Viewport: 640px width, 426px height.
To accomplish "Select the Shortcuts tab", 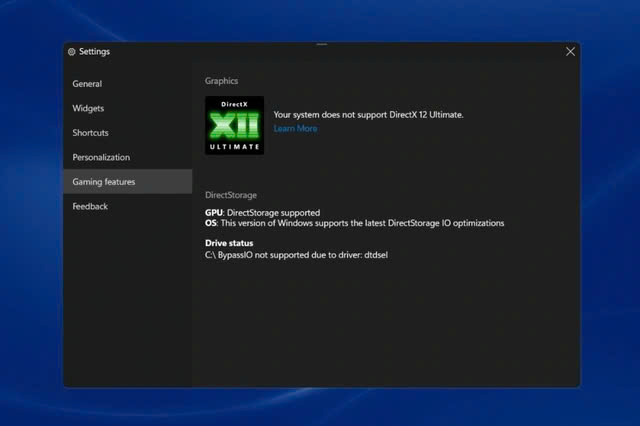I will [x=90, y=133].
